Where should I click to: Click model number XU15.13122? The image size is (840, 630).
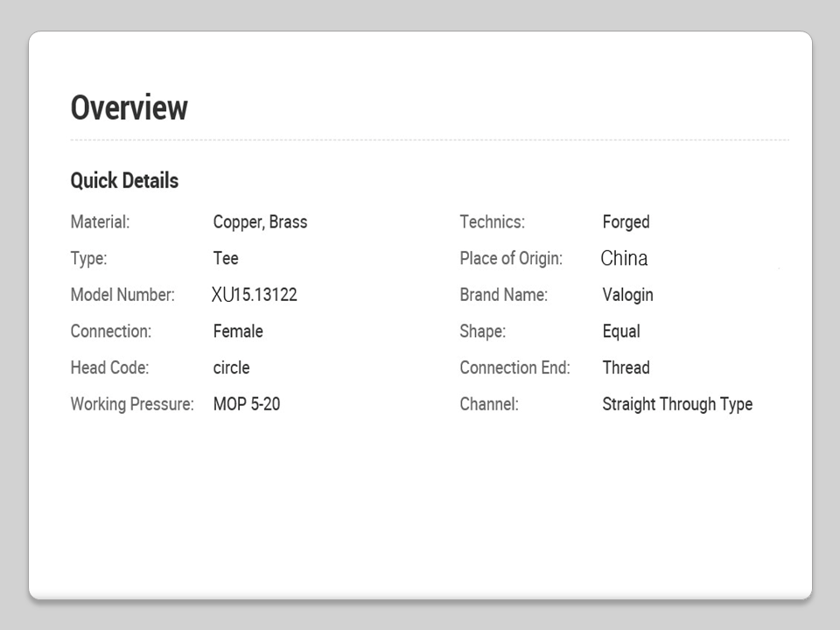[255, 295]
